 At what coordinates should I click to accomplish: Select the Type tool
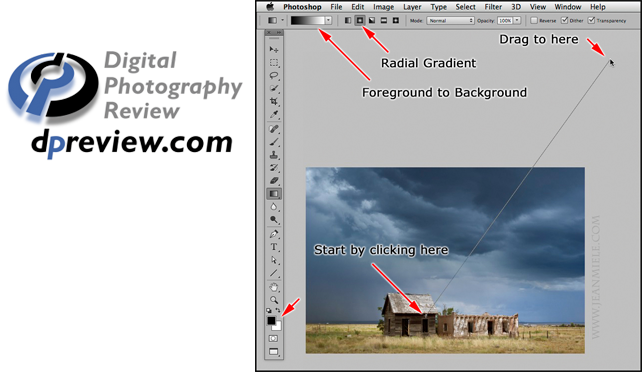274,247
